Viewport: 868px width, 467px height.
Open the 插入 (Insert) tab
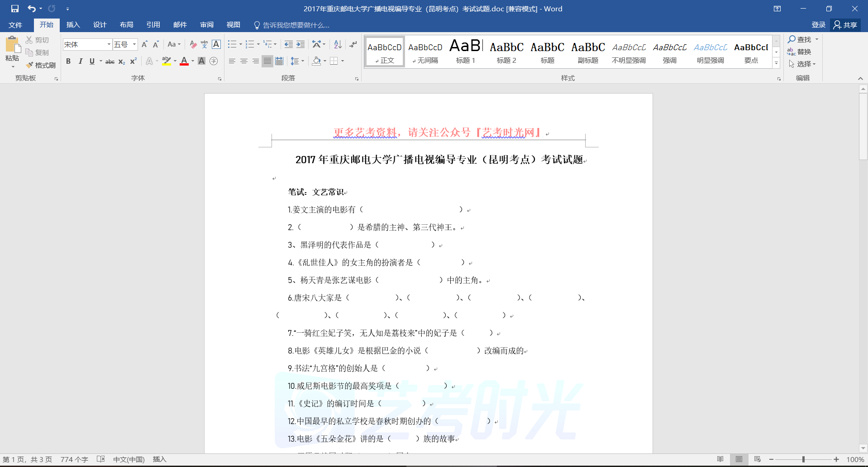click(73, 25)
